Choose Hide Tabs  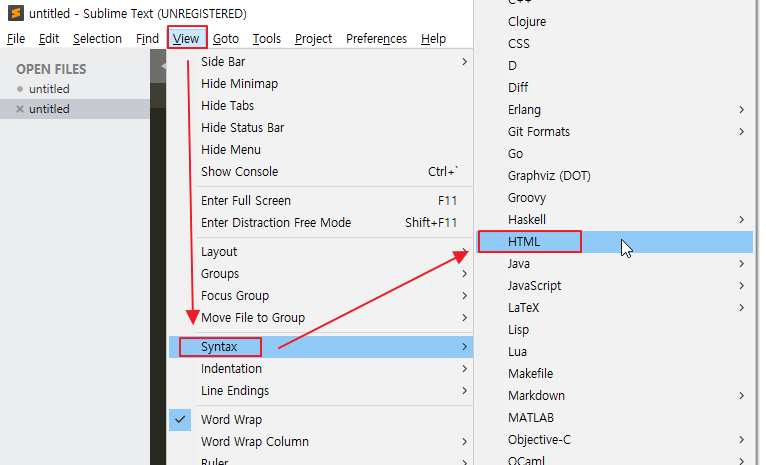pos(320,106)
